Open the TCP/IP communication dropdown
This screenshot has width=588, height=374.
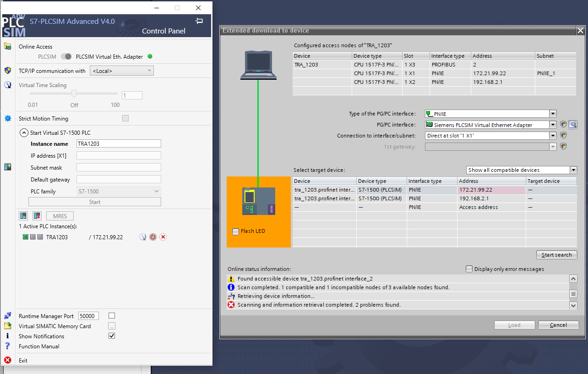tap(122, 71)
